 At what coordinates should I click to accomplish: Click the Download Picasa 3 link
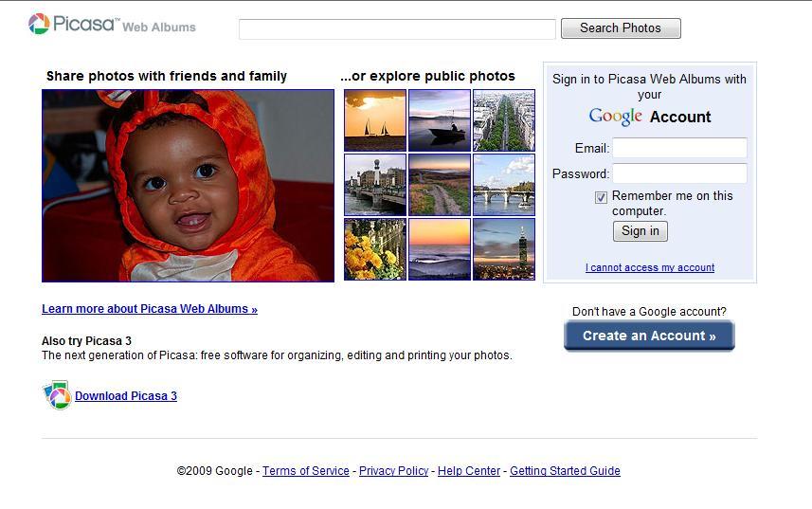(126, 396)
